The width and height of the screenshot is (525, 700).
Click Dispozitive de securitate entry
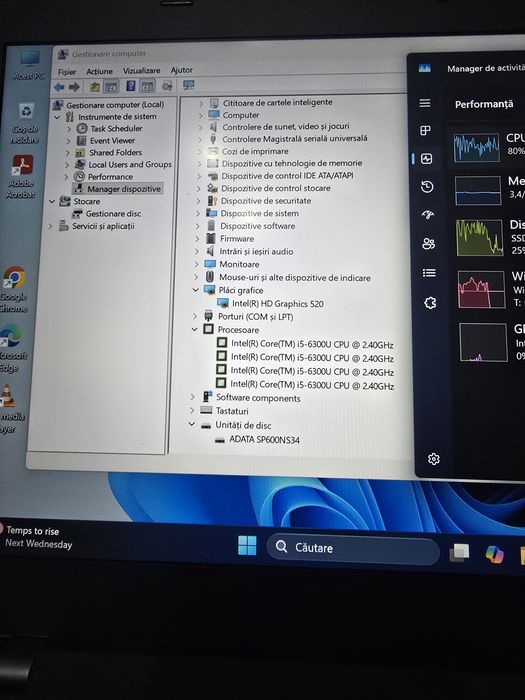[x=266, y=201]
